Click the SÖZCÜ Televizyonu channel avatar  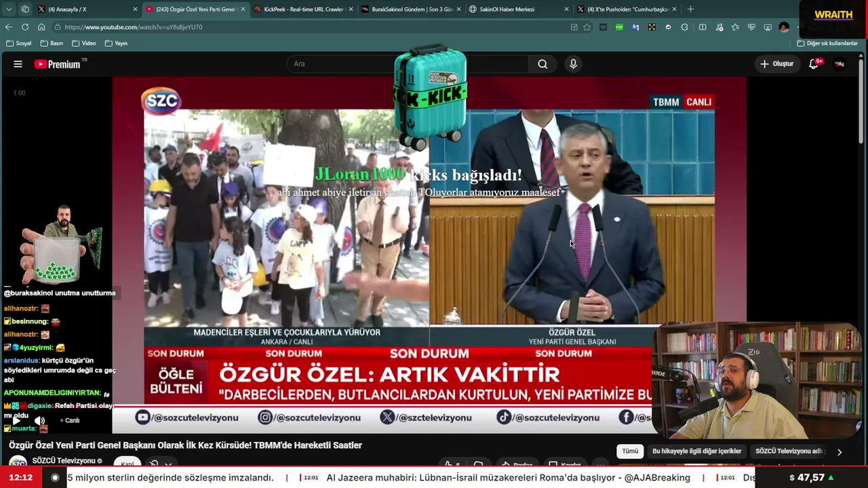coord(18,462)
